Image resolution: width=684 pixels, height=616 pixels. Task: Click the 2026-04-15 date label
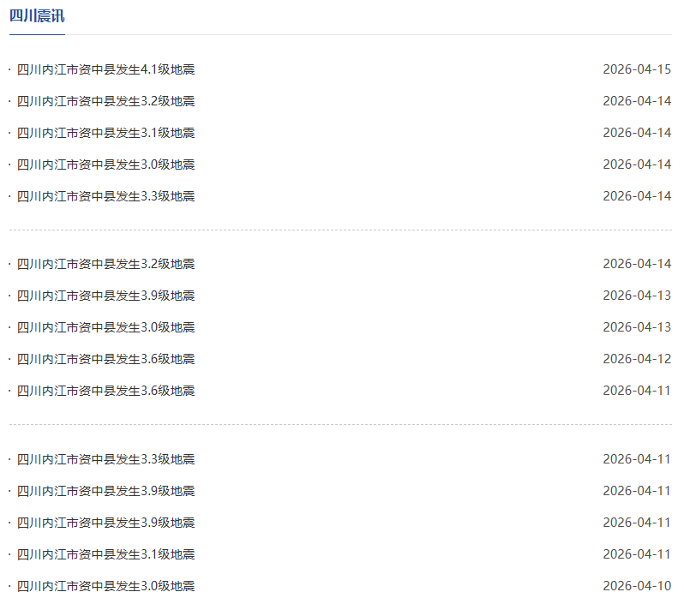click(637, 69)
